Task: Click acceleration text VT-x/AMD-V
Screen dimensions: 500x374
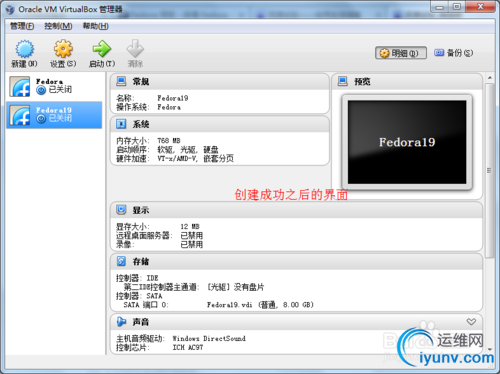Action: point(177,159)
